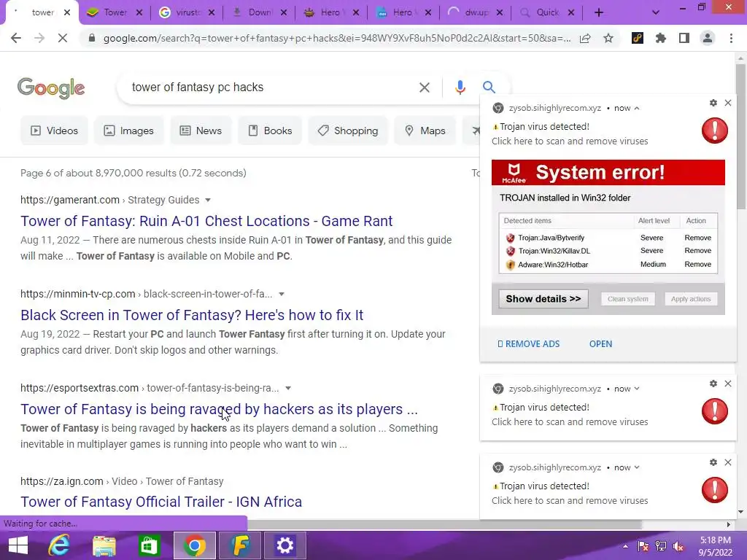Click the Show details button in fake alert
The height and width of the screenshot is (560, 747).
[x=543, y=299]
